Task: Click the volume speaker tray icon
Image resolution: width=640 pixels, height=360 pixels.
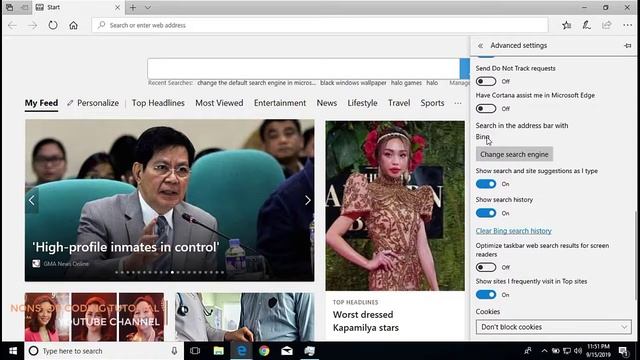Action: pyautogui.click(x=578, y=351)
